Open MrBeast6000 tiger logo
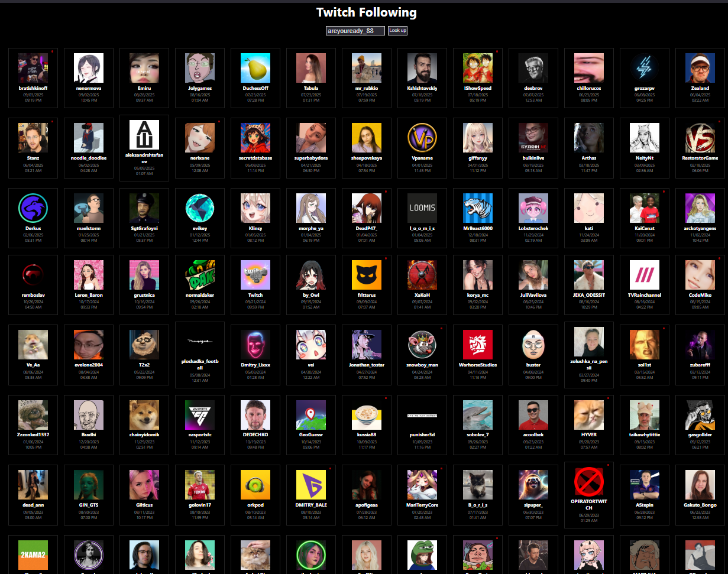The height and width of the screenshot is (574, 728). click(478, 208)
